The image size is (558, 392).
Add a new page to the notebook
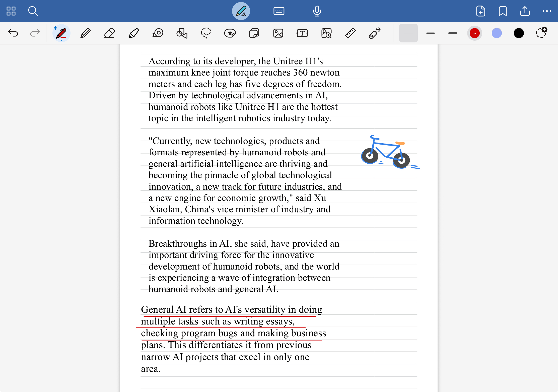480,11
